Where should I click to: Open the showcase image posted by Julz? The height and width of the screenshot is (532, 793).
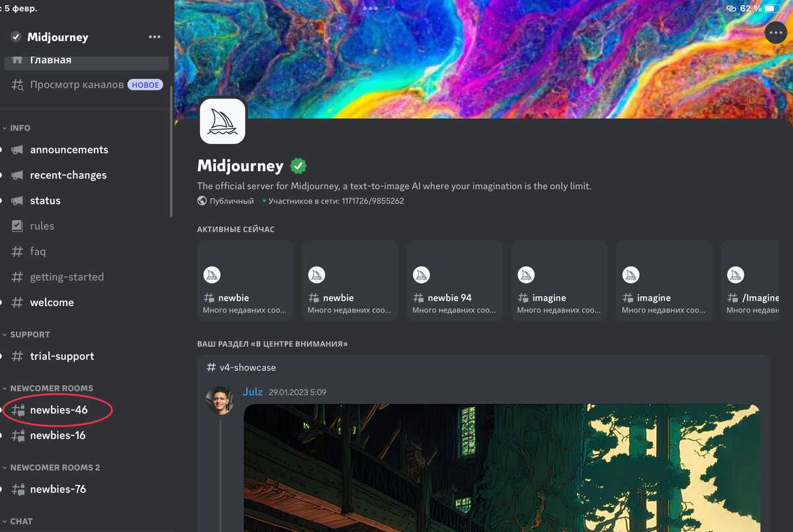(502, 468)
